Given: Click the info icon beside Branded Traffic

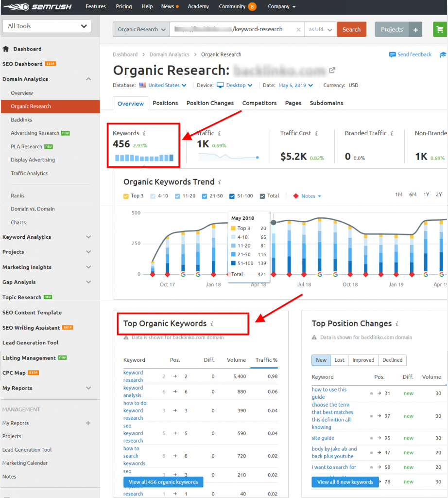Looking at the screenshot, I should pyautogui.click(x=392, y=133).
